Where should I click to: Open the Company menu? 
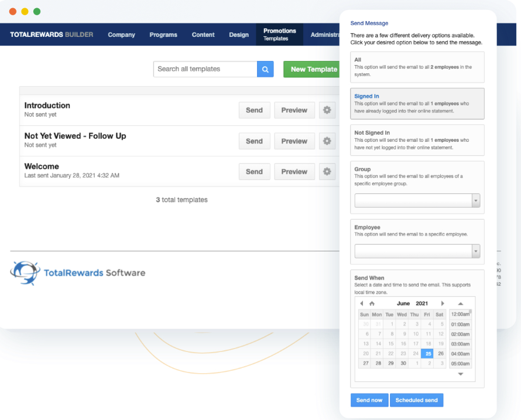121,35
